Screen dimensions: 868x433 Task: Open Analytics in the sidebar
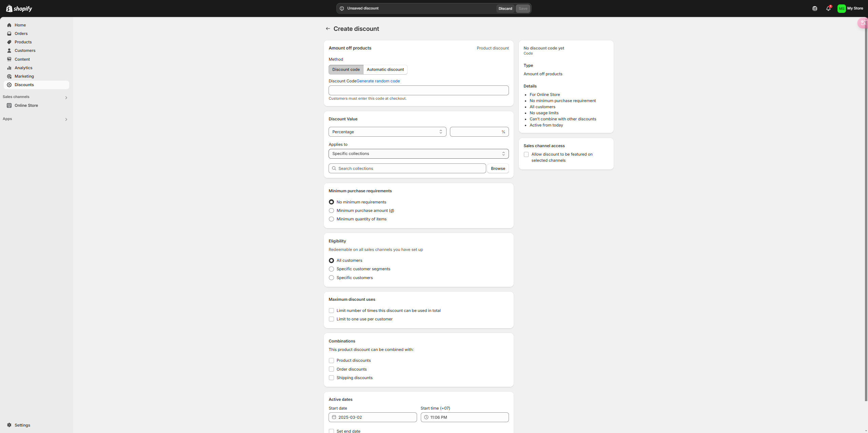(x=36, y=68)
